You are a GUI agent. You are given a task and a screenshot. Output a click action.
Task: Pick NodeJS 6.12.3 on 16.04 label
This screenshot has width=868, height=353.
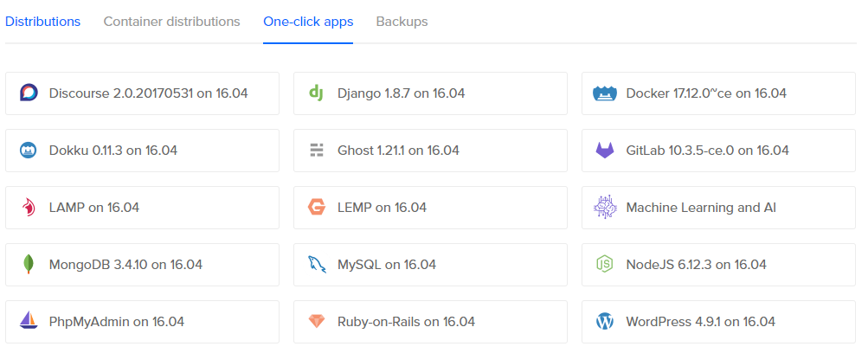tap(697, 265)
